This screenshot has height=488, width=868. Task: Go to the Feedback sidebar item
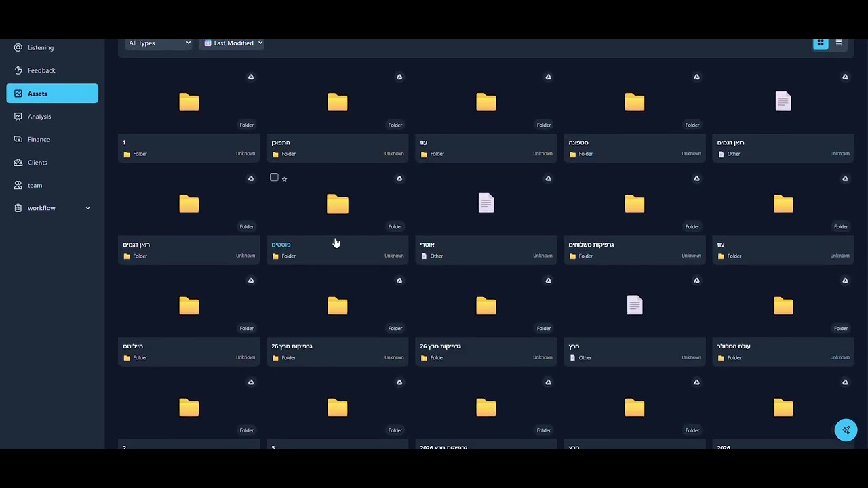coord(52,70)
